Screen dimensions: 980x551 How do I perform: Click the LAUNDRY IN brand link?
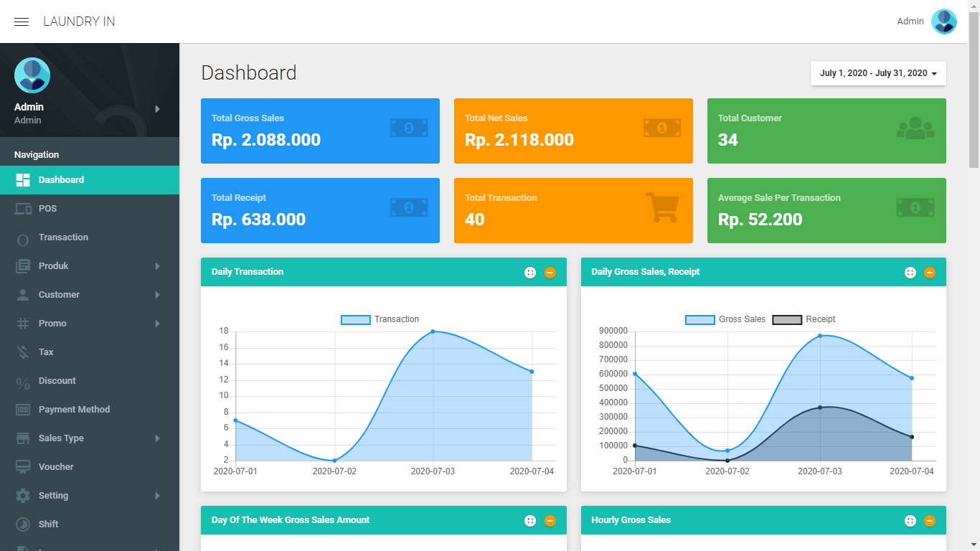79,22
